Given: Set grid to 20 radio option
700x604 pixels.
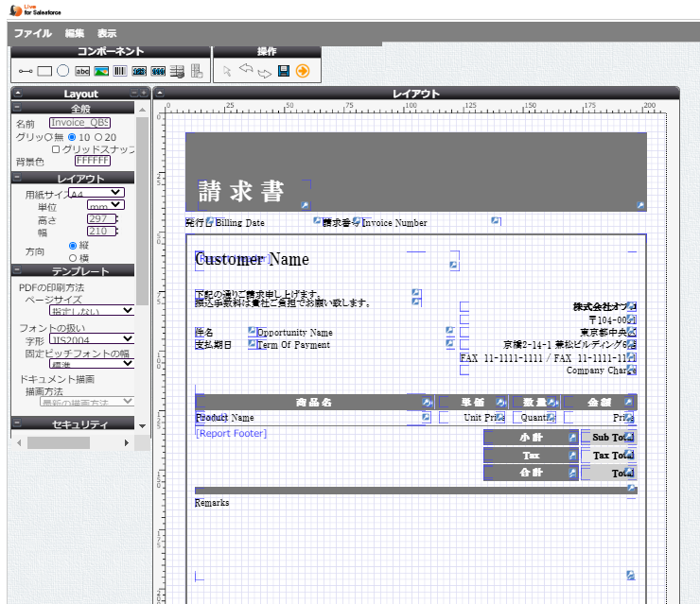Looking at the screenshot, I should 98,137.
